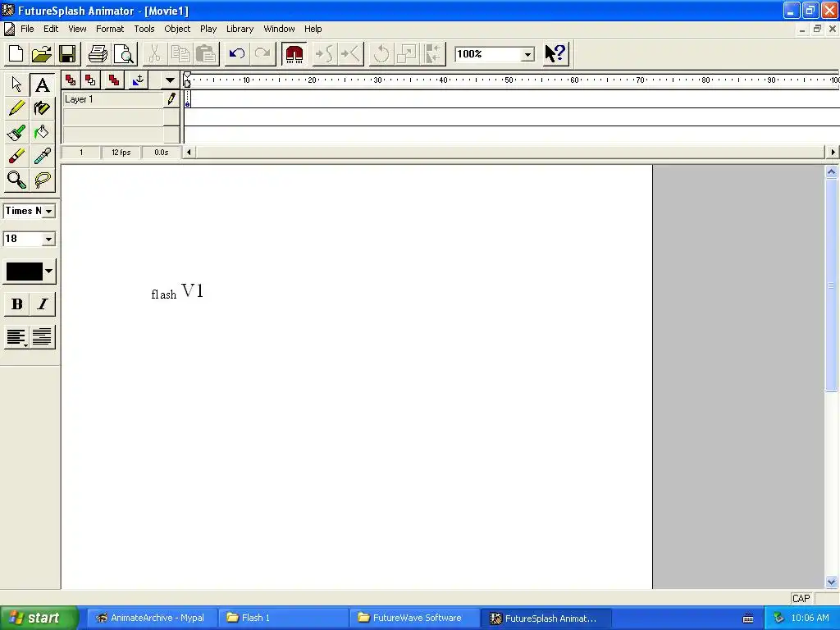
Task: Click the Straighten lines icon
Action: (x=351, y=53)
